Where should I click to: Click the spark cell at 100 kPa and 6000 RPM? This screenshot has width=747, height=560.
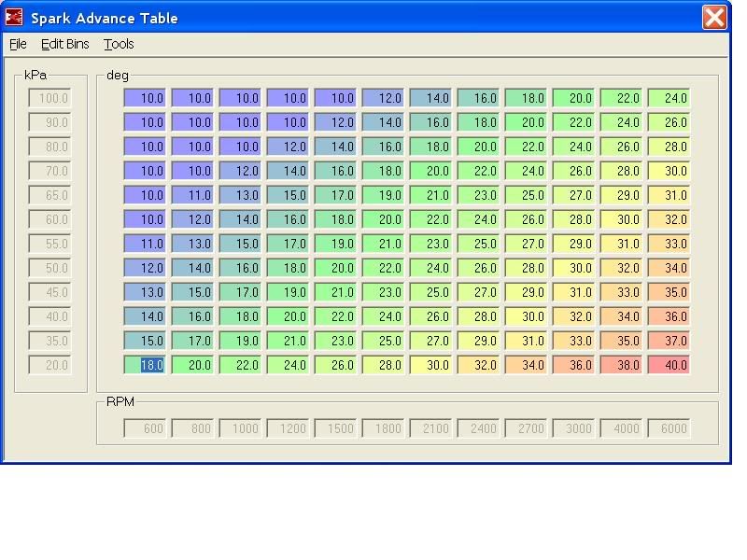(x=669, y=98)
